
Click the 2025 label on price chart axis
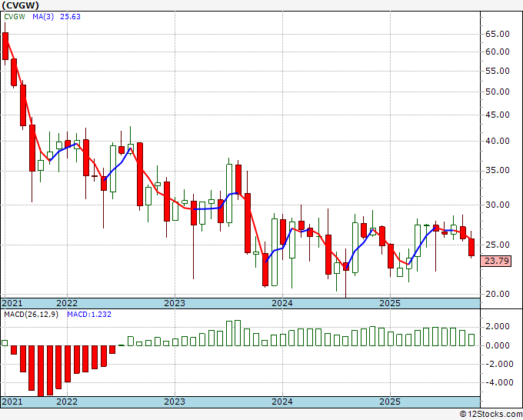click(x=390, y=303)
